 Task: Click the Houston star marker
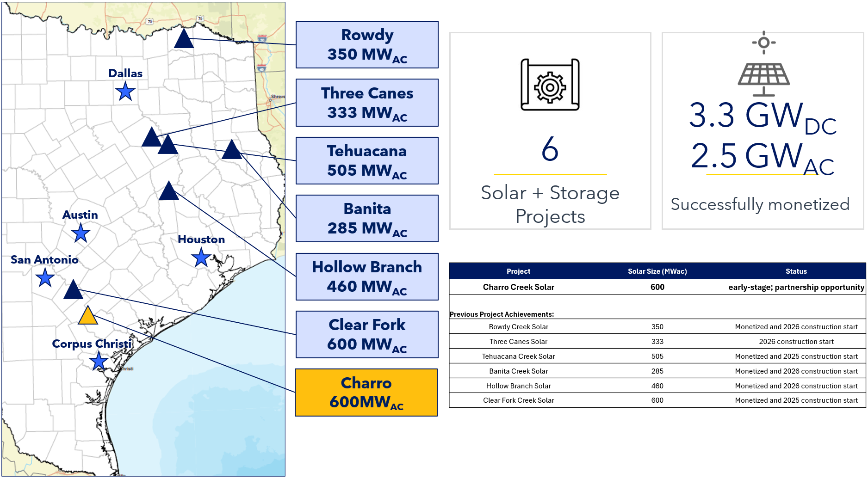tap(201, 258)
